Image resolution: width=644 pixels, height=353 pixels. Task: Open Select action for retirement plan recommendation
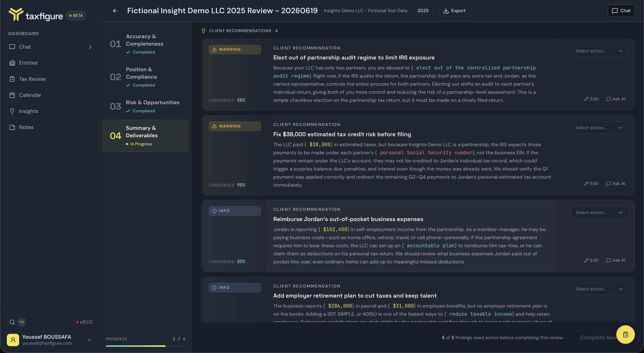click(x=599, y=289)
